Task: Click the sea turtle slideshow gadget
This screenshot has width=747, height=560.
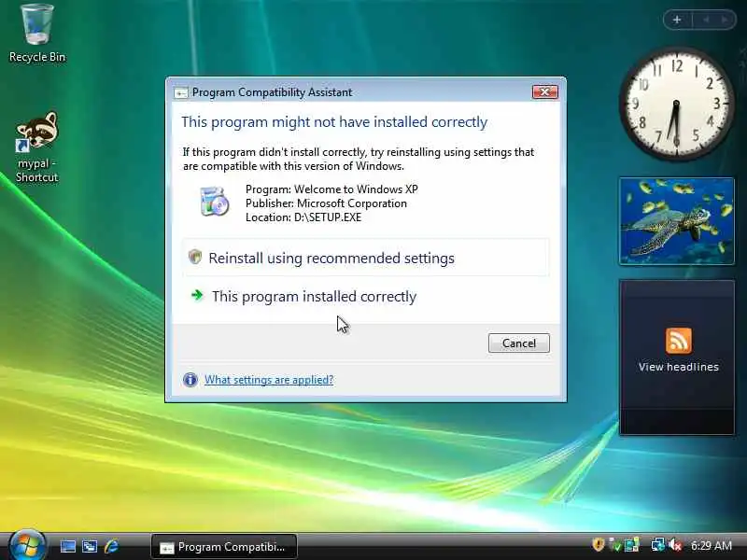Action: (x=676, y=221)
